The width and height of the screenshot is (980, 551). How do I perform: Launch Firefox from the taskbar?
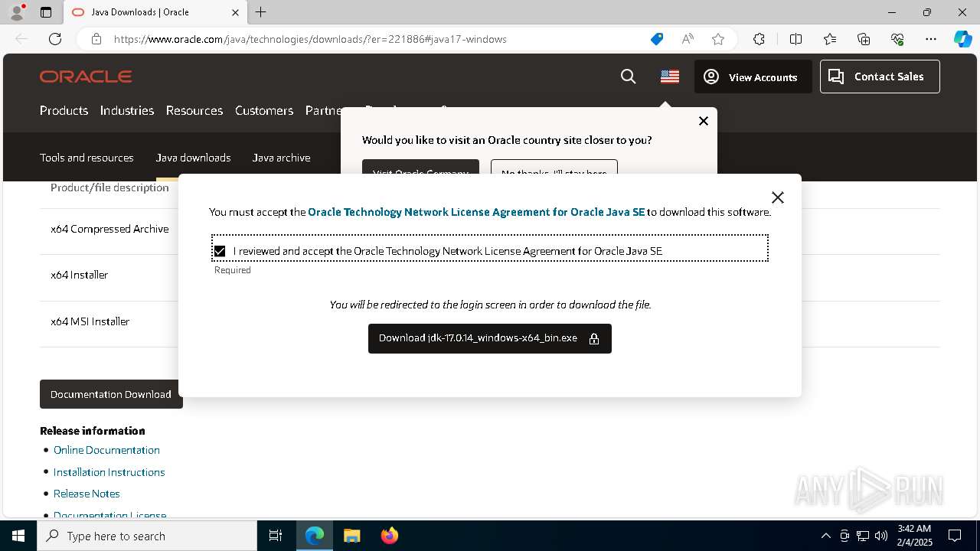coord(389,536)
